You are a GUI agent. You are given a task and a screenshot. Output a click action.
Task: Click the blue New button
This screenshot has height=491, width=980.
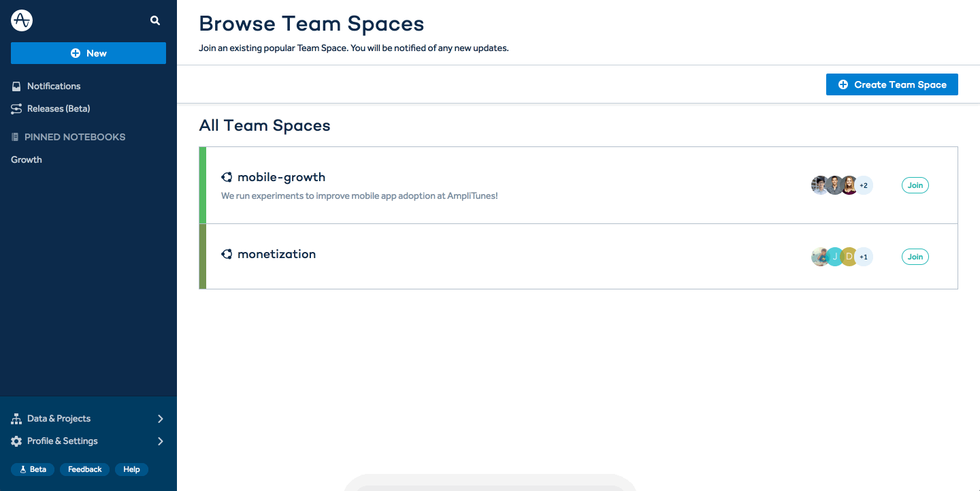click(x=88, y=53)
